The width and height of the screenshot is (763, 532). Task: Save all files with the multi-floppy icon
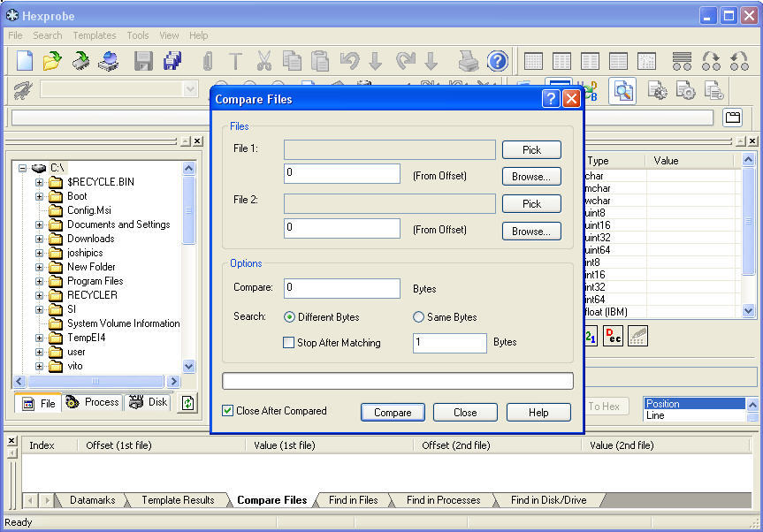[172, 61]
